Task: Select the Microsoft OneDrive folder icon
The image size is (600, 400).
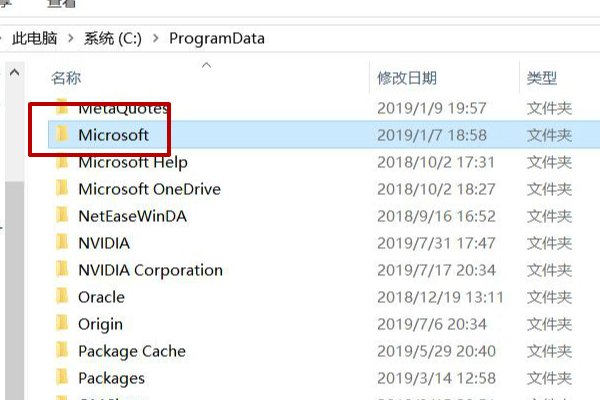Action: click(62, 189)
